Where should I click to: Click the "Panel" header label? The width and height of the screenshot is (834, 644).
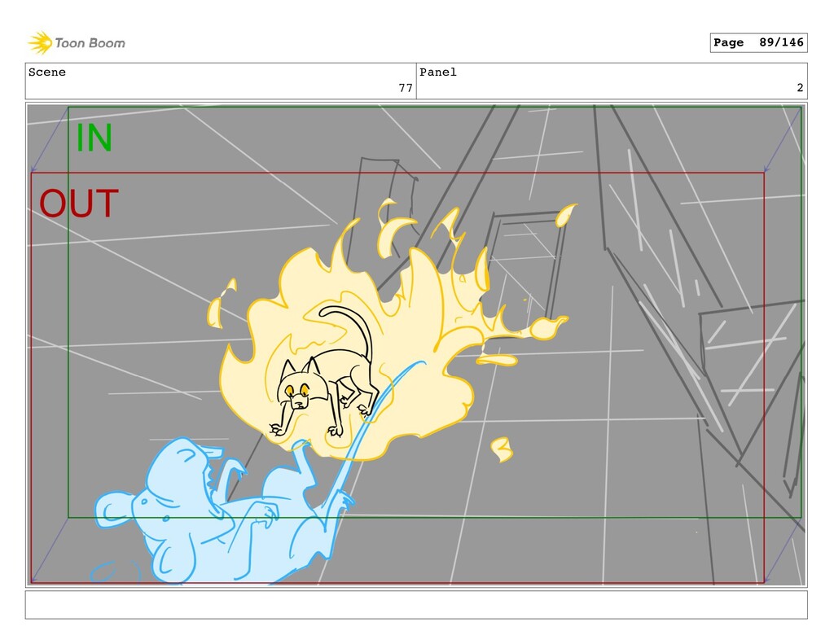(437, 72)
